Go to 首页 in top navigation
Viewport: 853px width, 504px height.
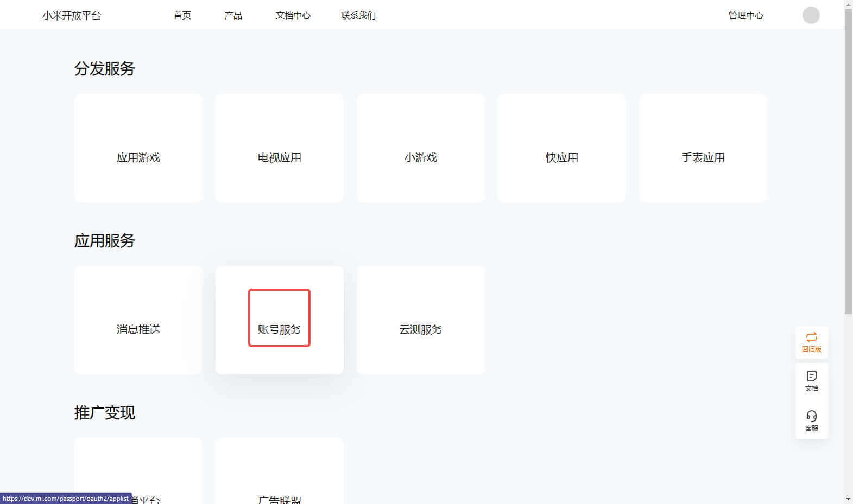(x=182, y=15)
